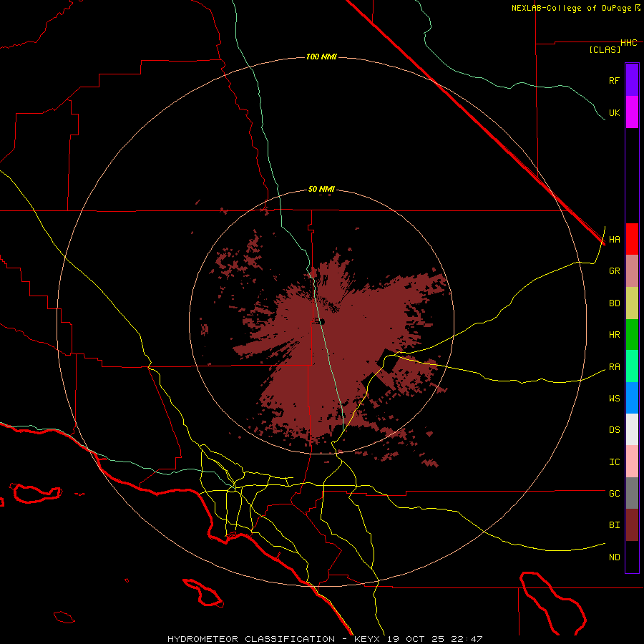Click the UK legend label
Viewport: 644px width, 644px height.
(x=614, y=112)
